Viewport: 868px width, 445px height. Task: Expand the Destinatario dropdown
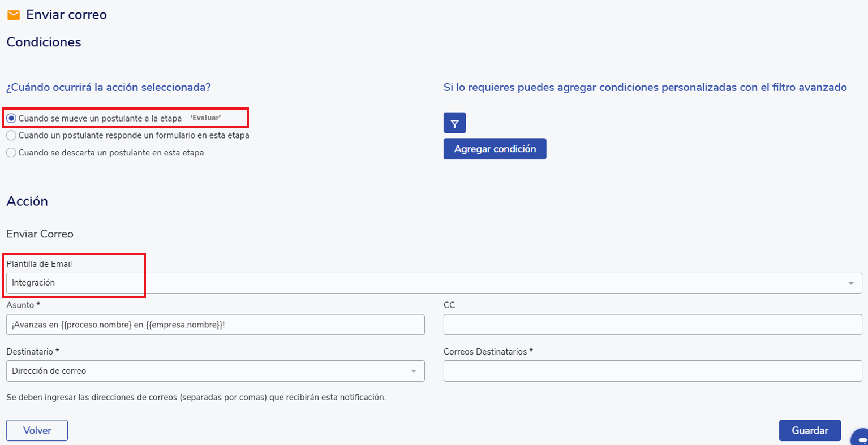(215, 371)
